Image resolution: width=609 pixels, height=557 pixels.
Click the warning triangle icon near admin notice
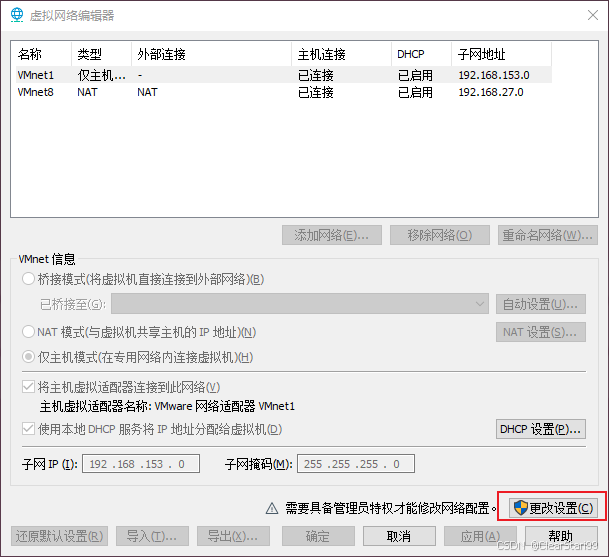point(272,508)
